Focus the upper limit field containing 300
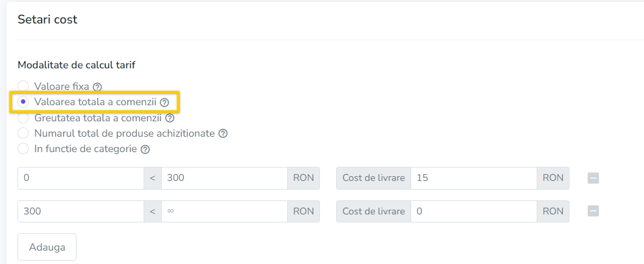The height and width of the screenshot is (264, 644). [x=224, y=178]
